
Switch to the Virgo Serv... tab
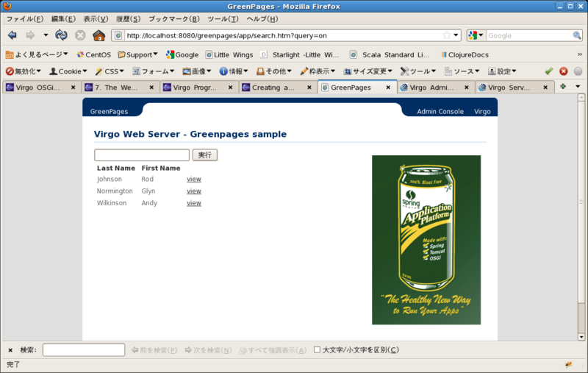tap(514, 88)
